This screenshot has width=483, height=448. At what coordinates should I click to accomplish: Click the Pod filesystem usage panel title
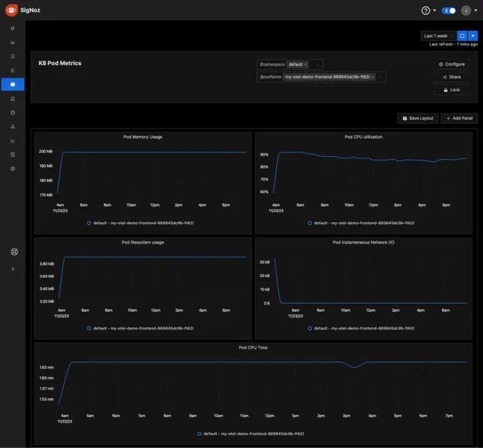pyautogui.click(x=143, y=242)
